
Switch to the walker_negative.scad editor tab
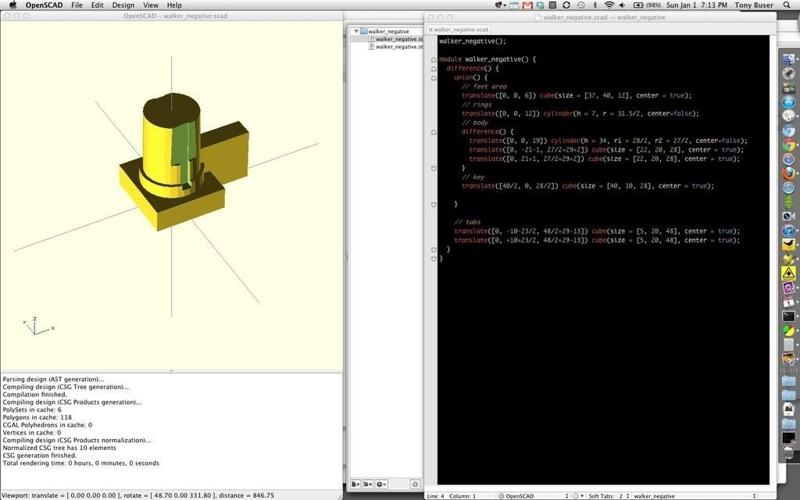tap(459, 30)
